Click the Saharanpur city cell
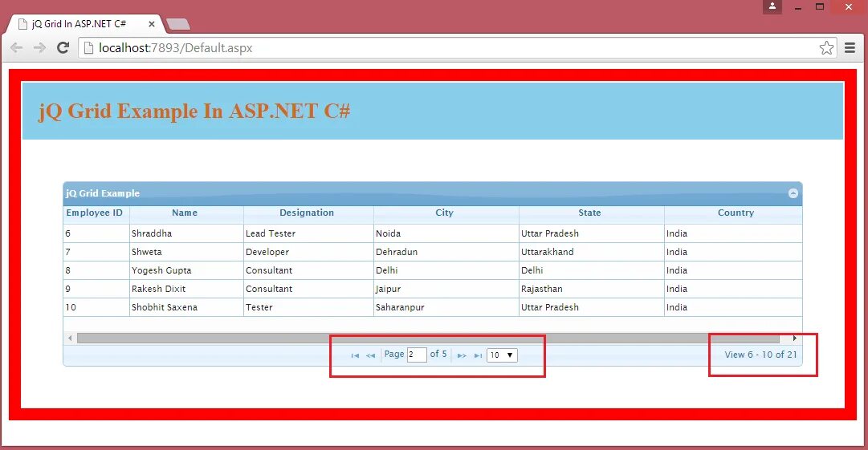The width and height of the screenshot is (868, 450). 446,307
